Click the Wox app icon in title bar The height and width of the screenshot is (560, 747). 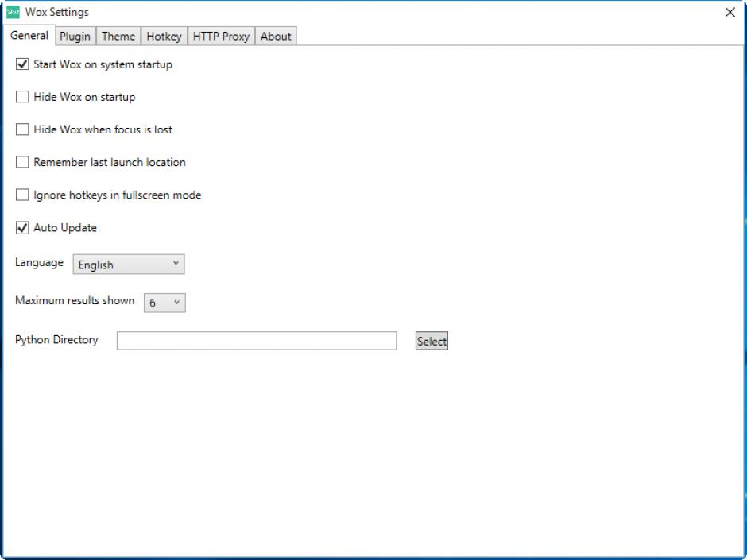[13, 12]
